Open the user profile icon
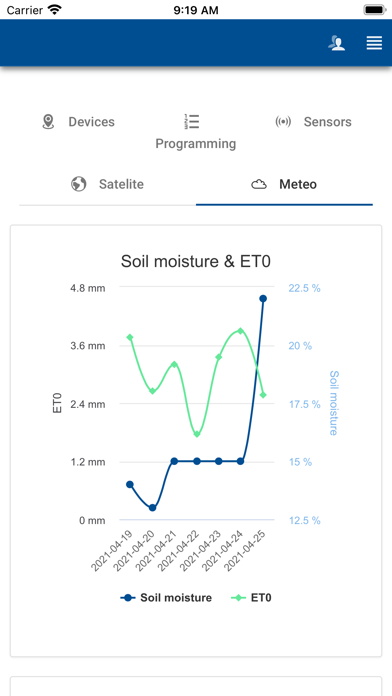Viewport: 392px width, 696px height. tap(337, 43)
